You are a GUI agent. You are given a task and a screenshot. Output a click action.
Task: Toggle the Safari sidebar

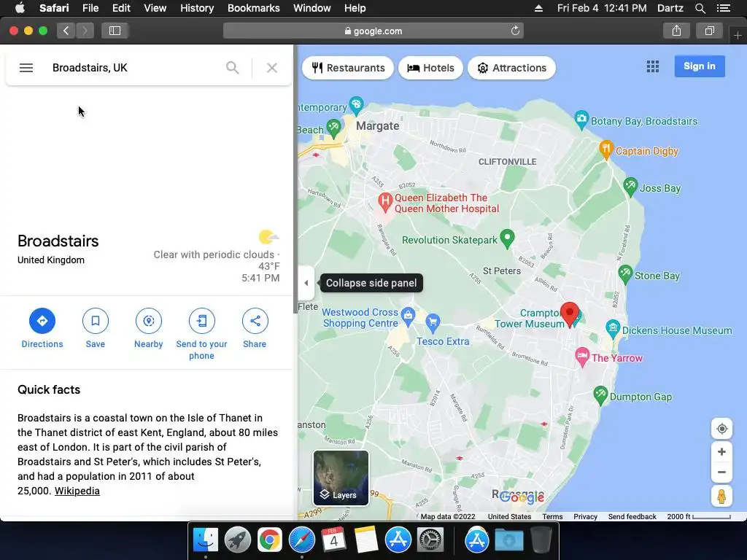(115, 31)
